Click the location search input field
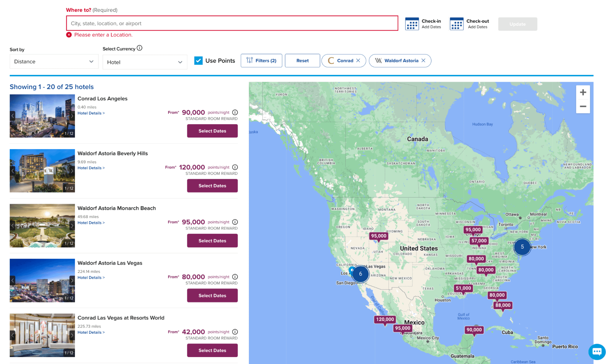 coord(232,23)
